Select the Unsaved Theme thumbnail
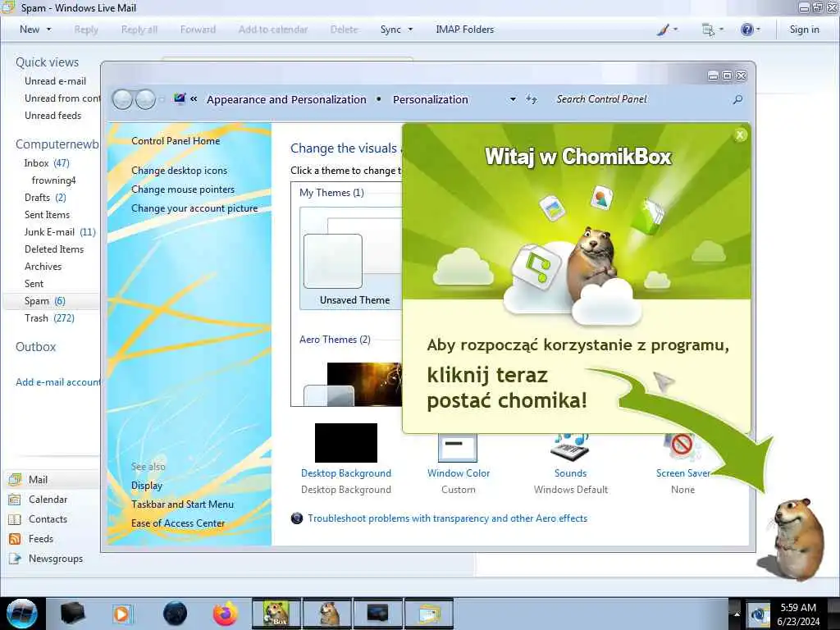Viewport: 840px width, 630px height. point(351,258)
